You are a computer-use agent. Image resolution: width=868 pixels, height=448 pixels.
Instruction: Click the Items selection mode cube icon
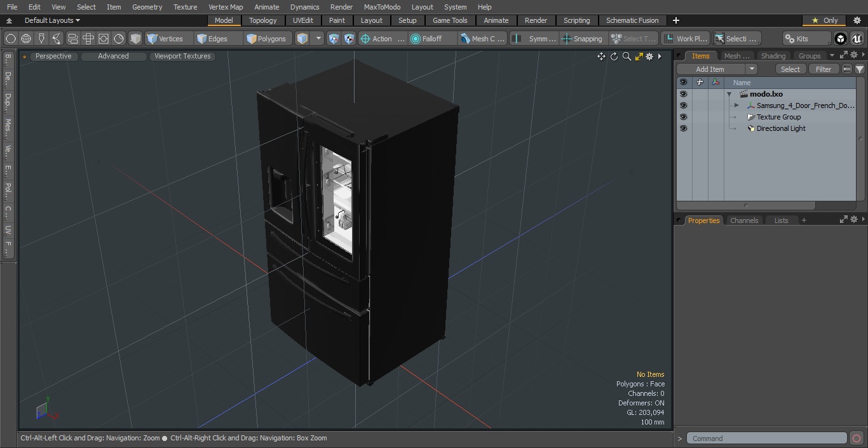tap(302, 39)
